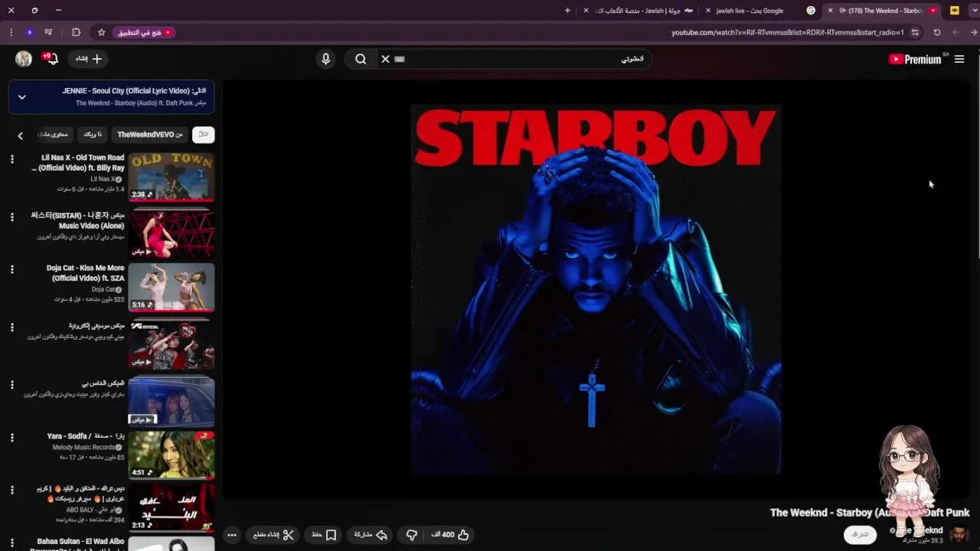
Task: Select the TheWeekndVEVO filter chip
Action: pos(150,135)
